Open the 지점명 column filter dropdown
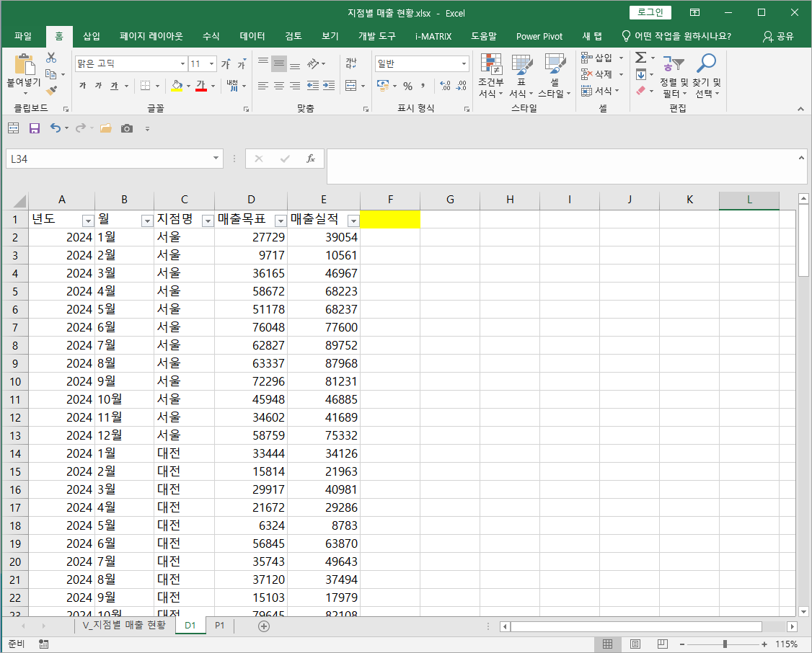The image size is (812, 653). coord(207,221)
